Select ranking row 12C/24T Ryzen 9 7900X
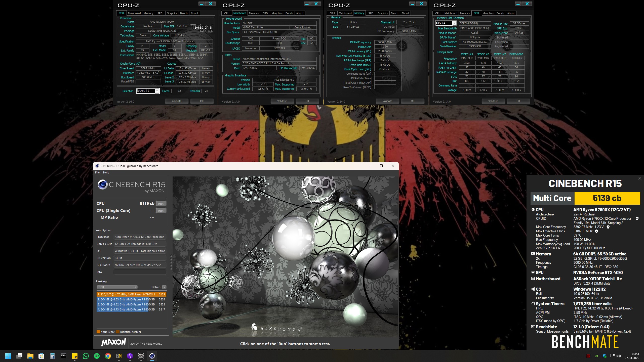This screenshot has width=644, height=362. (131, 294)
